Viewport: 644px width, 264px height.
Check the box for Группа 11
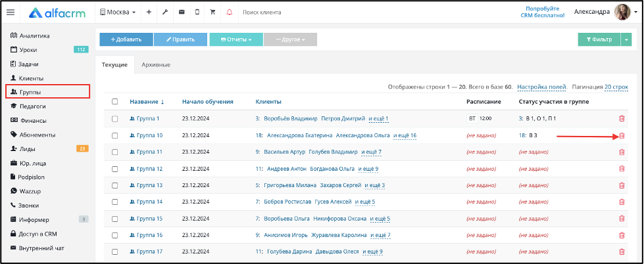point(115,152)
